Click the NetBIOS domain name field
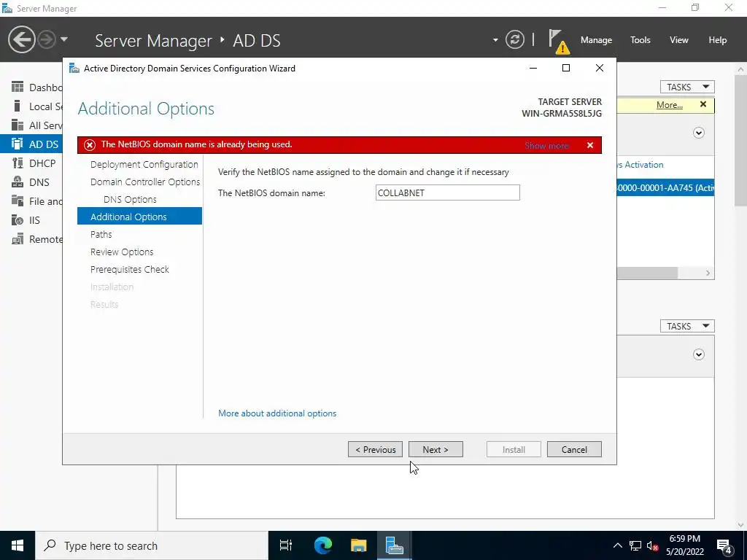This screenshot has height=560, width=747. [447, 192]
